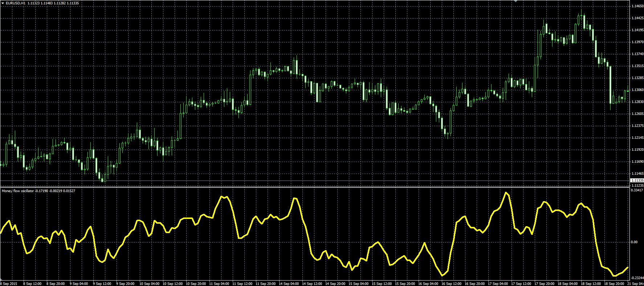Click the 1.12145 price scale value
The width and height of the screenshot is (644, 286).
[x=638, y=138]
